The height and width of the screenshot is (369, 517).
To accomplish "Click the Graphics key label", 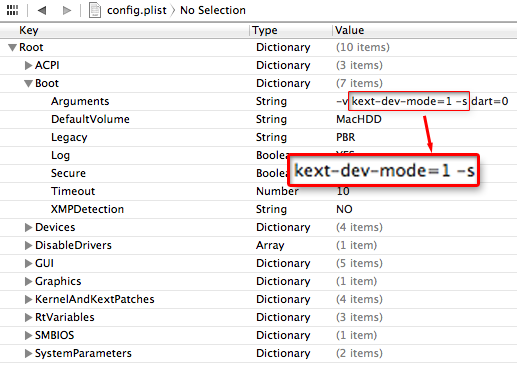I will coord(58,281).
